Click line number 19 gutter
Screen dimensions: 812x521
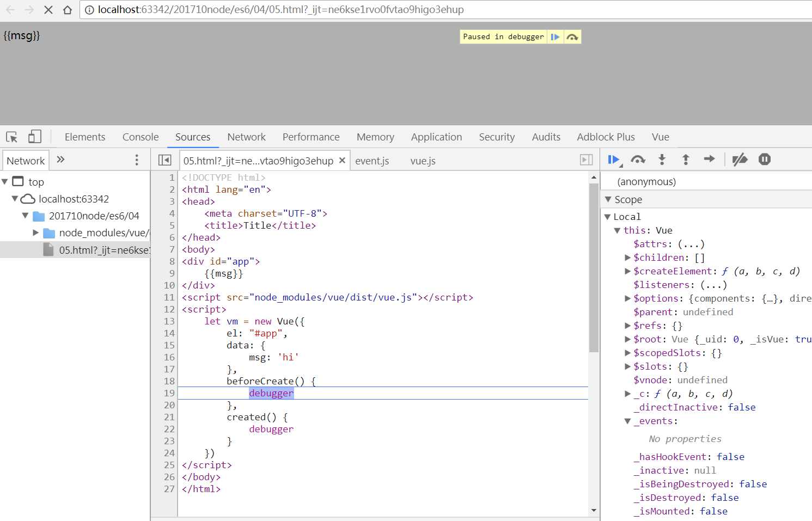tap(169, 393)
